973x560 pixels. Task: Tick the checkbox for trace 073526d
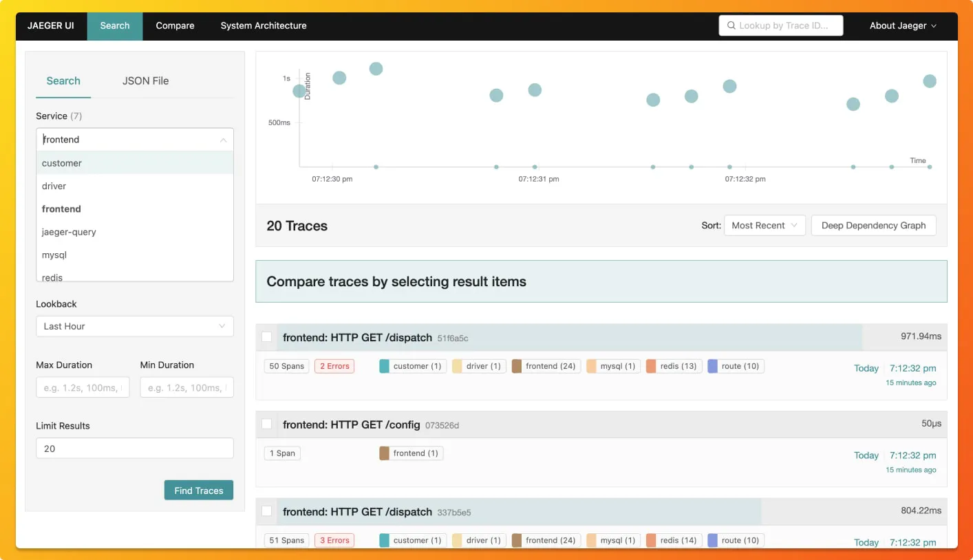click(266, 424)
